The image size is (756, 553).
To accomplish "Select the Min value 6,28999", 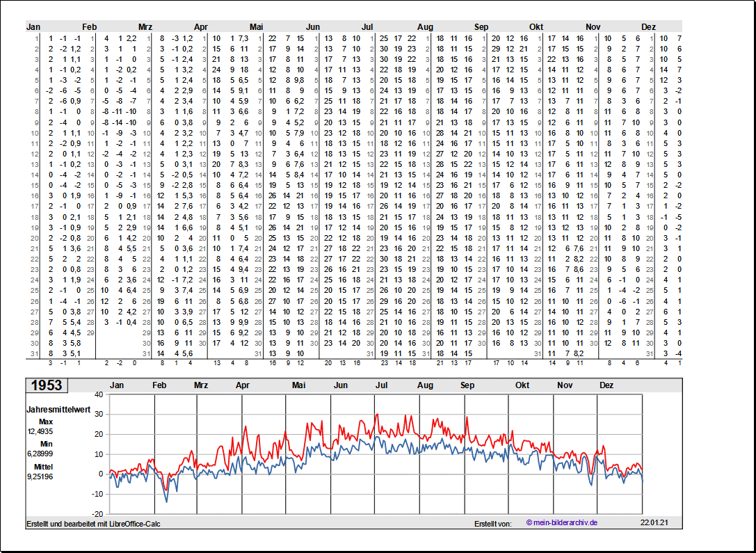I will (40, 454).
